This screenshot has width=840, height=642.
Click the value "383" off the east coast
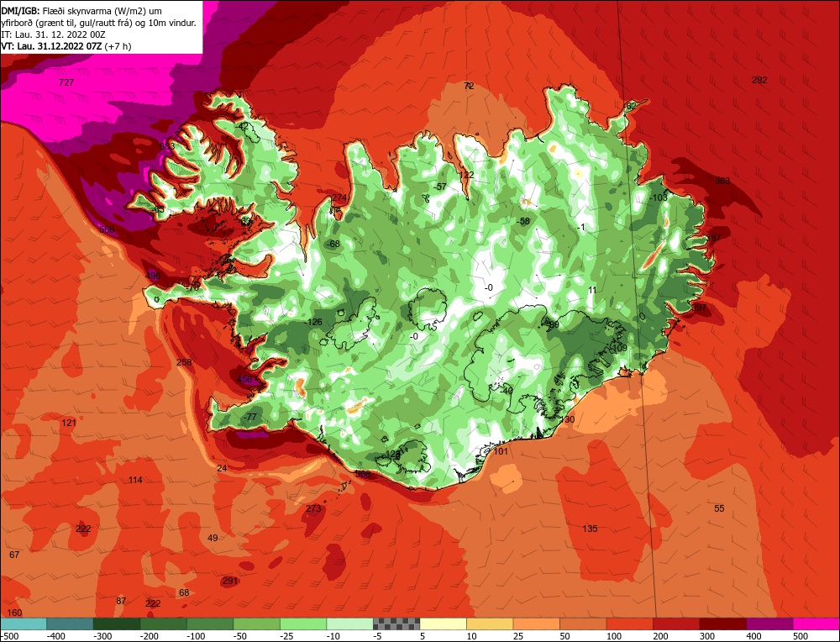point(722,182)
